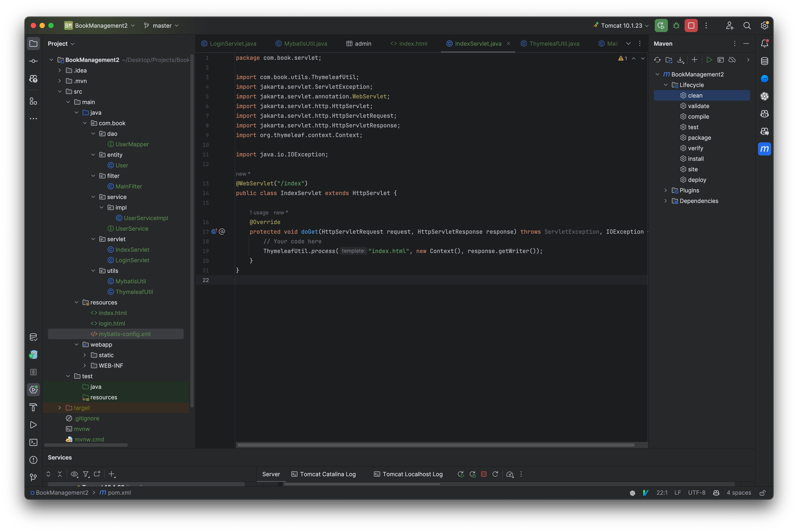This screenshot has height=532, width=798.
Task: Execute a Maven goal with the green run icon
Action: click(709, 60)
